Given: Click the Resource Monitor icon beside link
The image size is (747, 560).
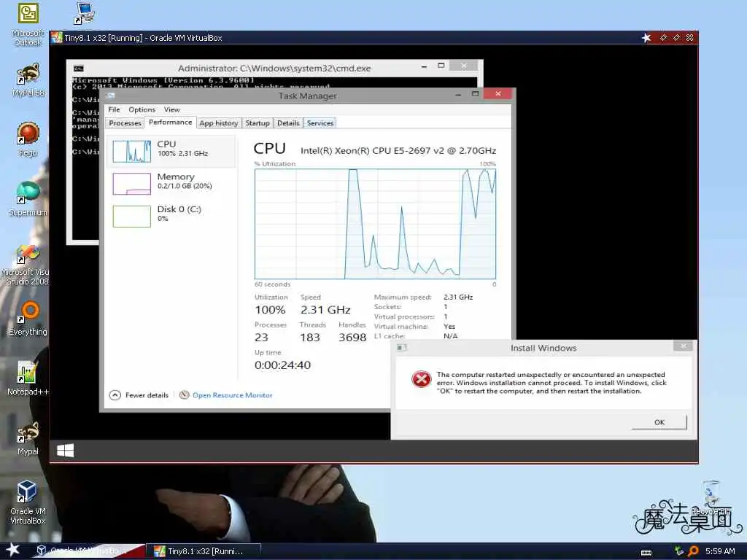Looking at the screenshot, I should [184, 394].
